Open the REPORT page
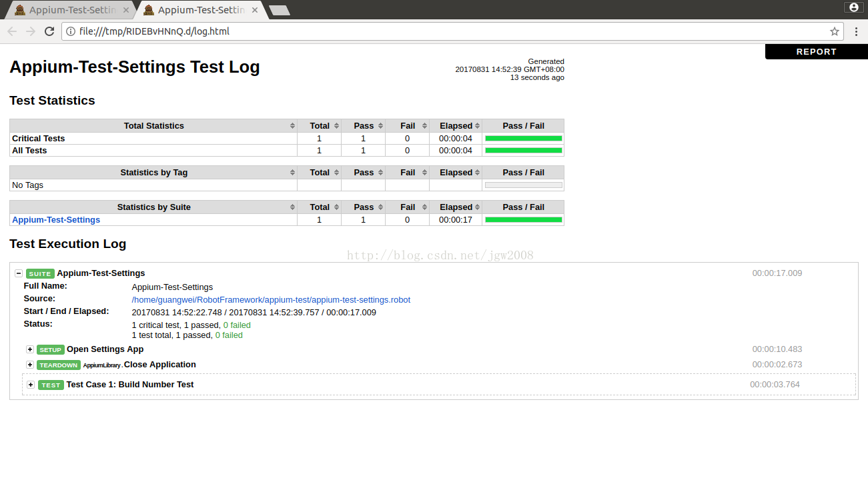 816,52
